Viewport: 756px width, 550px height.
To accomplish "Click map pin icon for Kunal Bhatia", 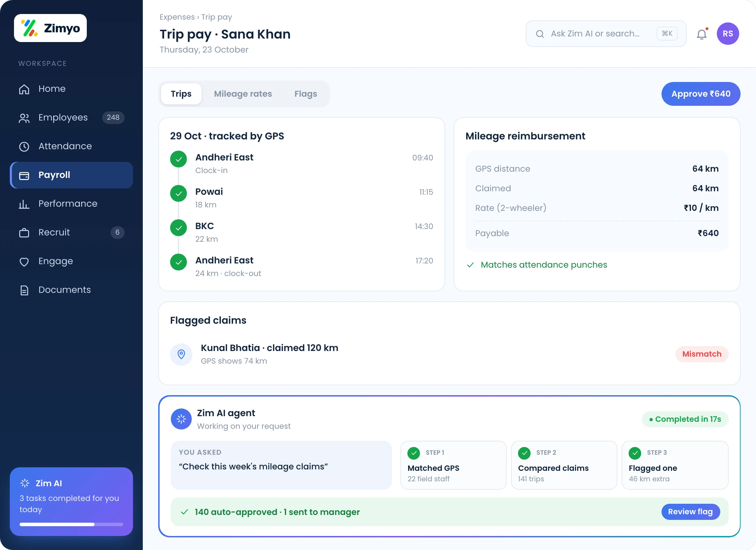I will (181, 354).
